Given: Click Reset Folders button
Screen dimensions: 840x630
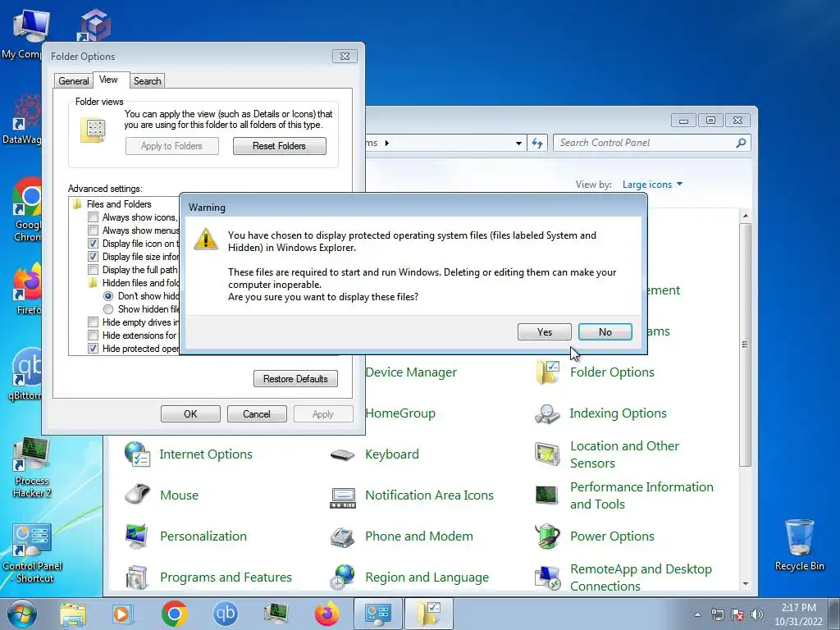Looking at the screenshot, I should (x=279, y=146).
